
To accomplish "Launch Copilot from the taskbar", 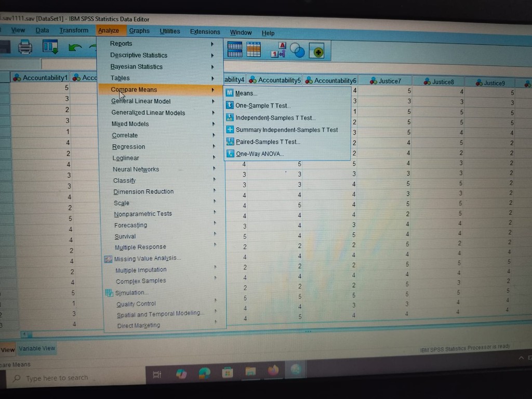I will coord(181,374).
